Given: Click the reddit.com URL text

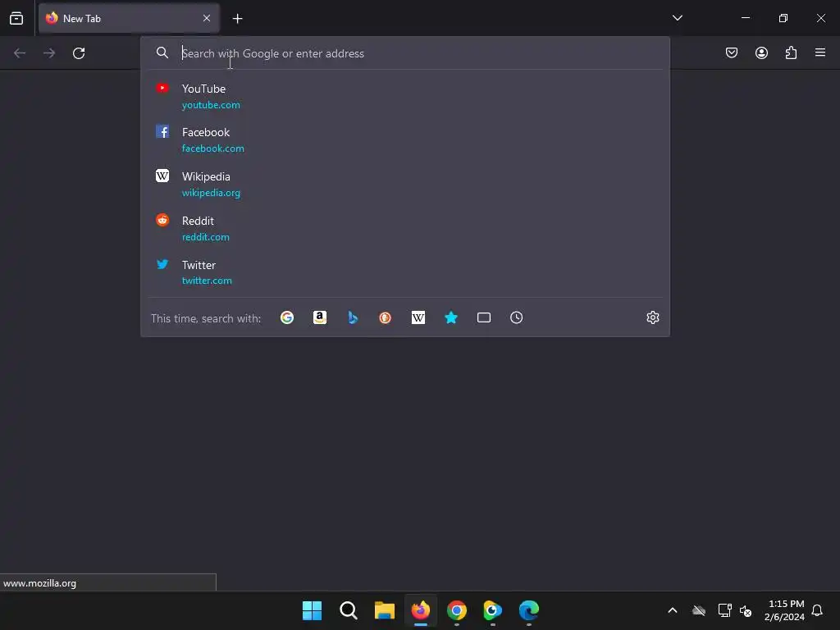Looking at the screenshot, I should pos(205,237).
